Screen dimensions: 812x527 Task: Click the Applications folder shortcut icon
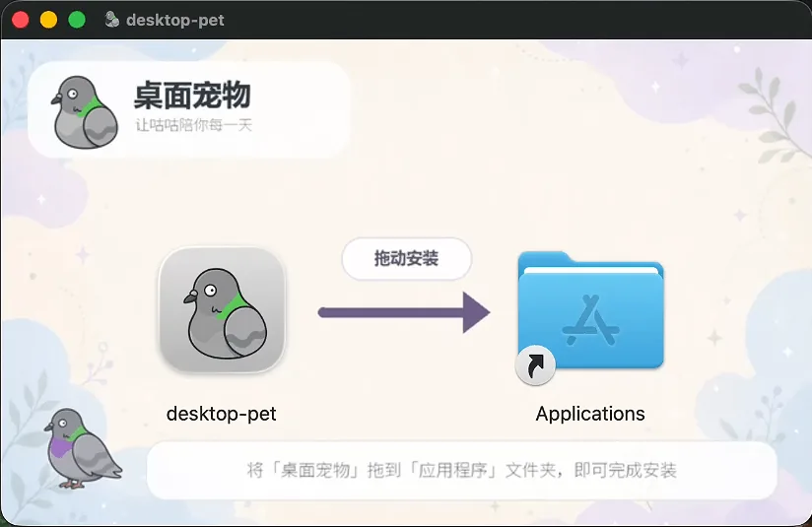tap(590, 317)
